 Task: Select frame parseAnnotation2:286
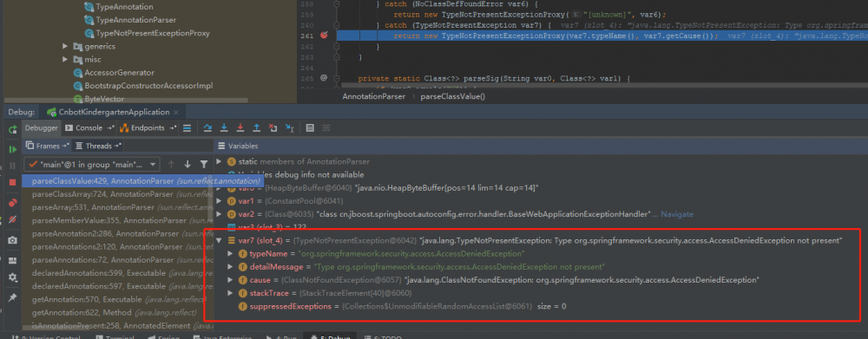[x=117, y=233]
